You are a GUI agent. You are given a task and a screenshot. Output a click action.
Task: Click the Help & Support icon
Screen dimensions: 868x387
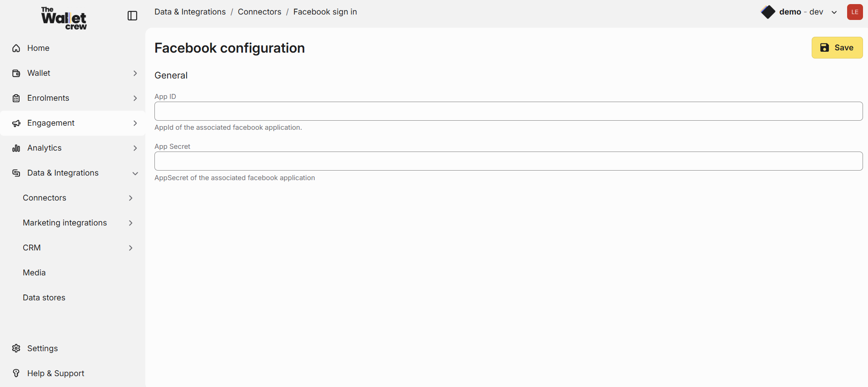(x=16, y=373)
